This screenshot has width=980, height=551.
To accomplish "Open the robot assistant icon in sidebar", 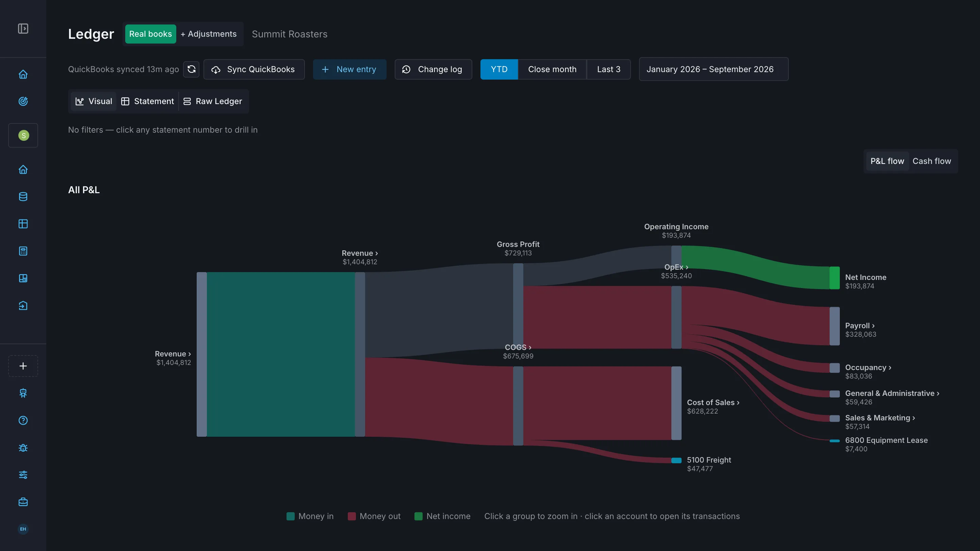I will (x=23, y=393).
